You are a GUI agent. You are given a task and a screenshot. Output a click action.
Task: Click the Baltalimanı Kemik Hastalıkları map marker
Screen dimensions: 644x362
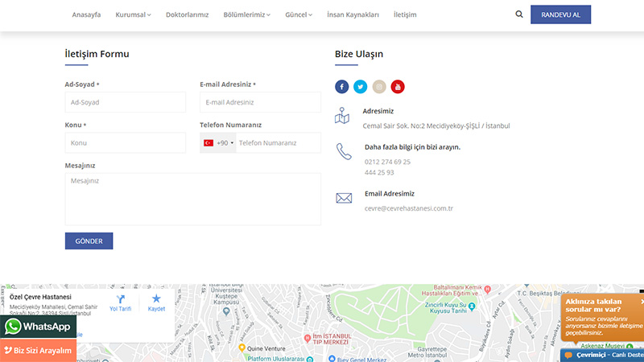tap(488, 289)
